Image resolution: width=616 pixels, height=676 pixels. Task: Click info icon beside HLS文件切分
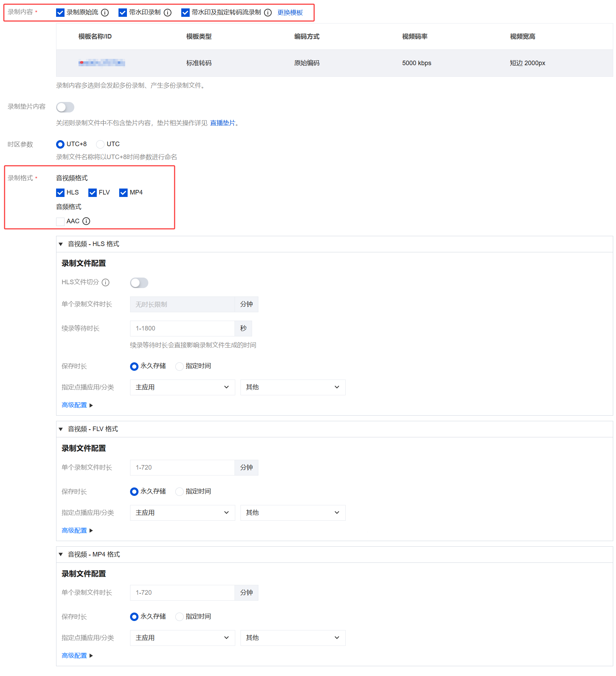(x=106, y=282)
